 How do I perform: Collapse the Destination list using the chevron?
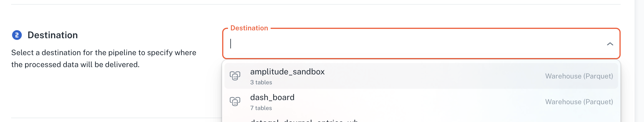click(610, 44)
